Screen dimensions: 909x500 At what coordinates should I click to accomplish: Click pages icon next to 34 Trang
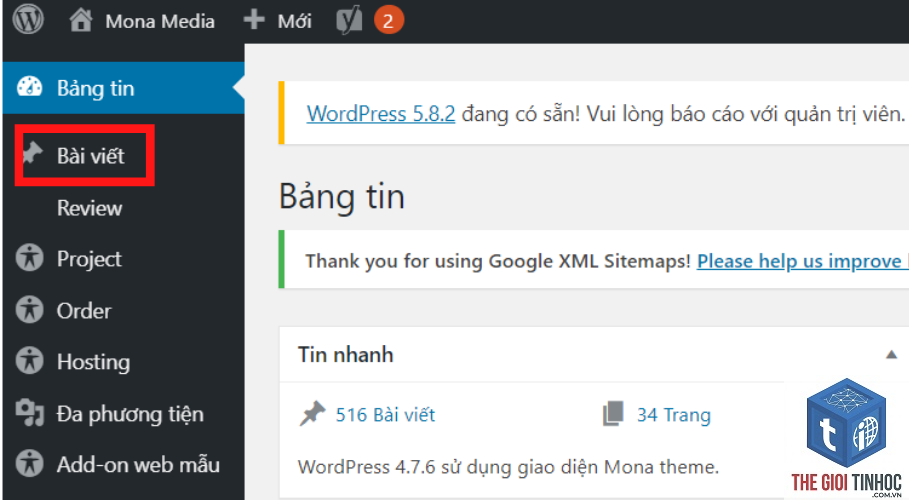(x=613, y=414)
